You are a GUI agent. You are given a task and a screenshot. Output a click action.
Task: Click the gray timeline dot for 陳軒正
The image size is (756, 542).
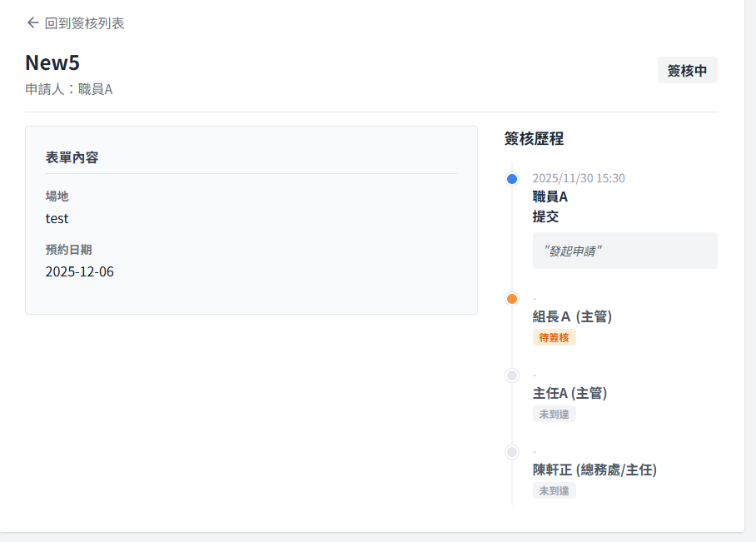coord(512,452)
